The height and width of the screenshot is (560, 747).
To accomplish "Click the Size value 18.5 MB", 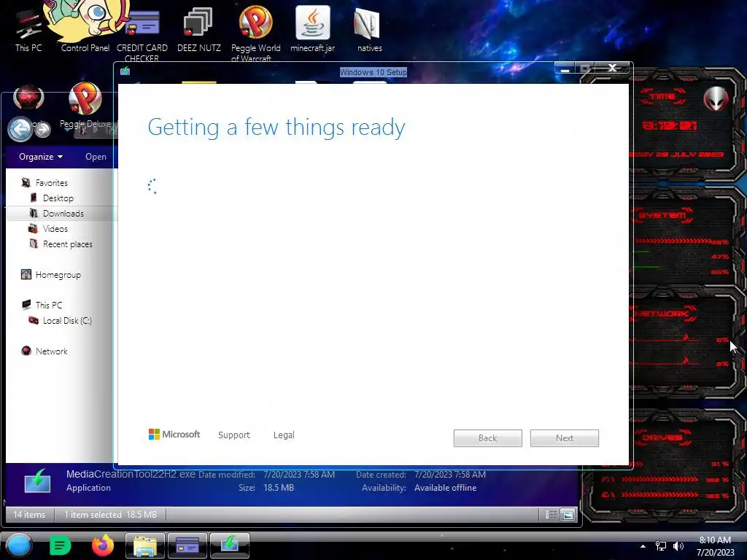I will tap(279, 488).
